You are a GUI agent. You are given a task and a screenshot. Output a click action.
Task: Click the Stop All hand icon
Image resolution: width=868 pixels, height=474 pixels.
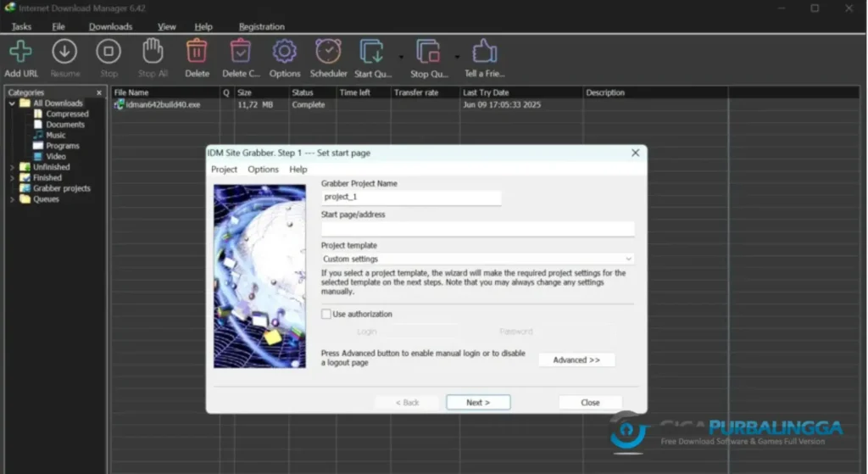(153, 52)
